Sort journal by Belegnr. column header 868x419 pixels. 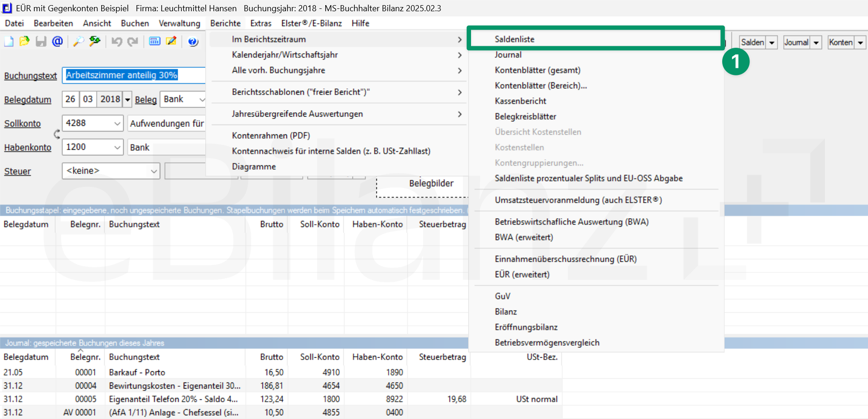tap(80, 357)
